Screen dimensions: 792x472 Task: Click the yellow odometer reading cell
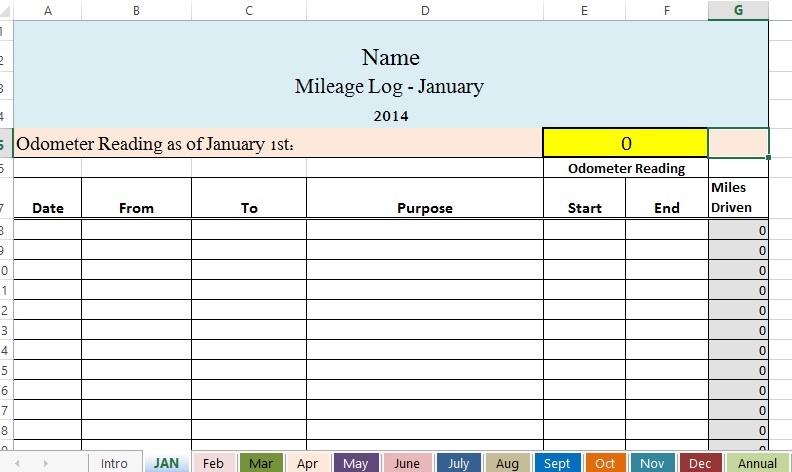click(625, 143)
